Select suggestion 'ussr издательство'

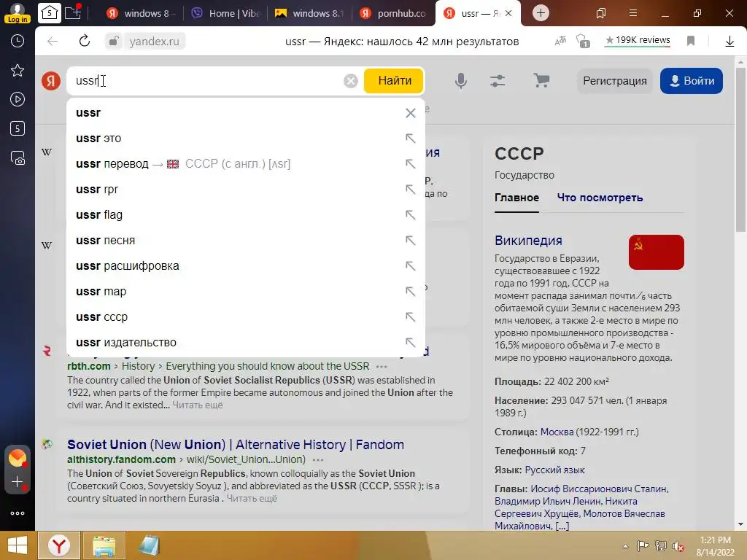tap(245, 343)
